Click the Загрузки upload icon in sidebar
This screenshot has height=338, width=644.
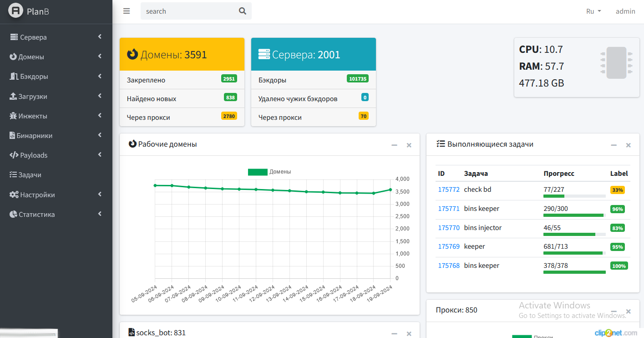pos(13,97)
